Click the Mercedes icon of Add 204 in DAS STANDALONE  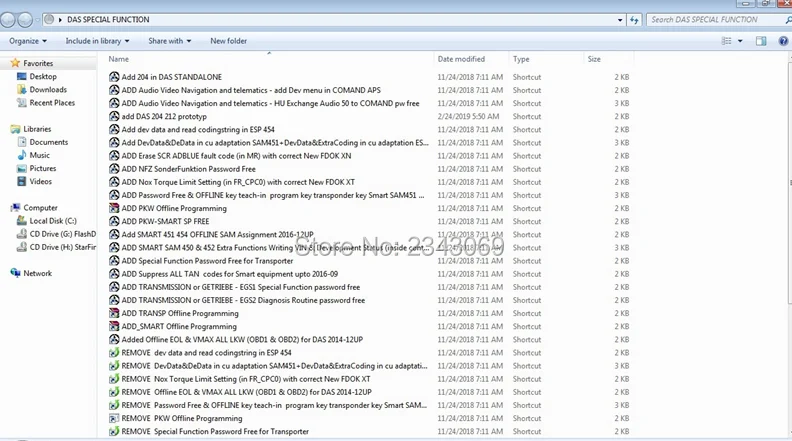[114, 77]
